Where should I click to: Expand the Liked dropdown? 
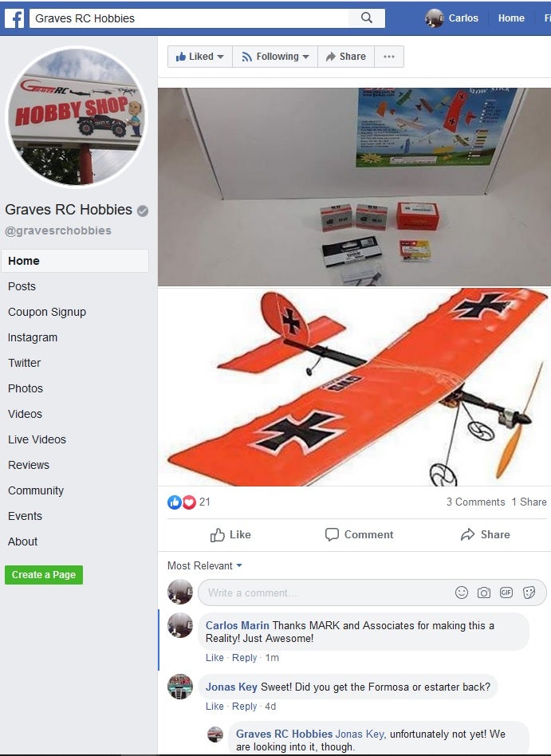[x=200, y=57]
